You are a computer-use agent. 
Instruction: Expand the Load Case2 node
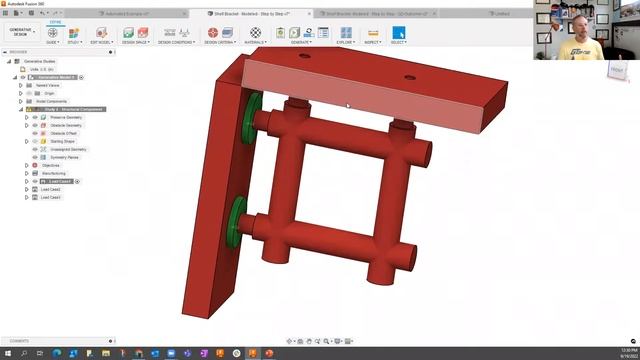pyautogui.click(x=27, y=189)
